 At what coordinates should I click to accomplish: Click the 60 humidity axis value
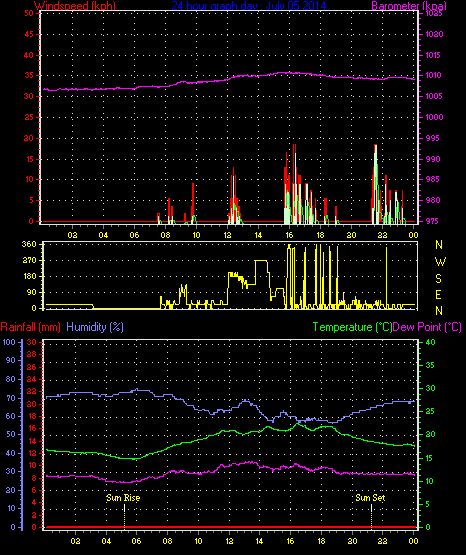click(11, 416)
